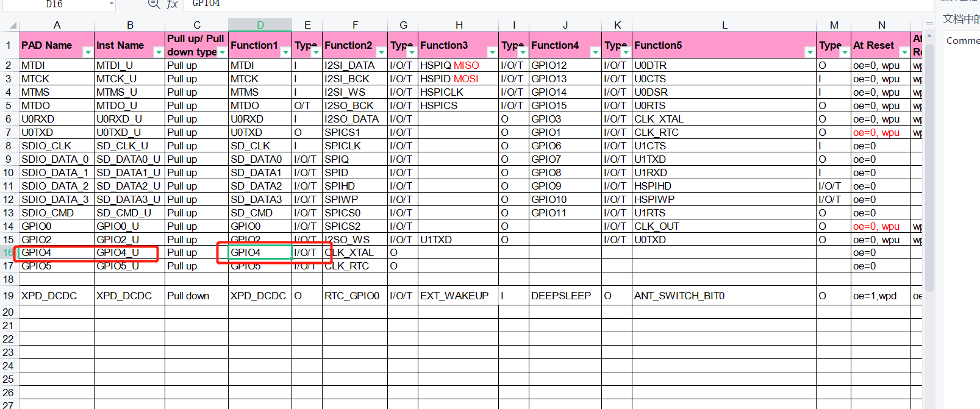
Task: Select cell XPD_DCDC in PAD Name column
Action: click(57, 296)
